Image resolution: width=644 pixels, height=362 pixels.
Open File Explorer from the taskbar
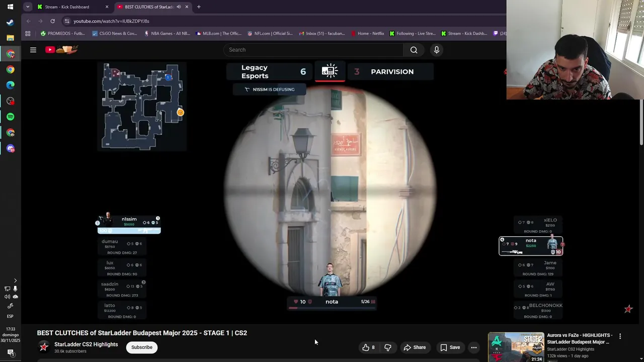pos(10,38)
